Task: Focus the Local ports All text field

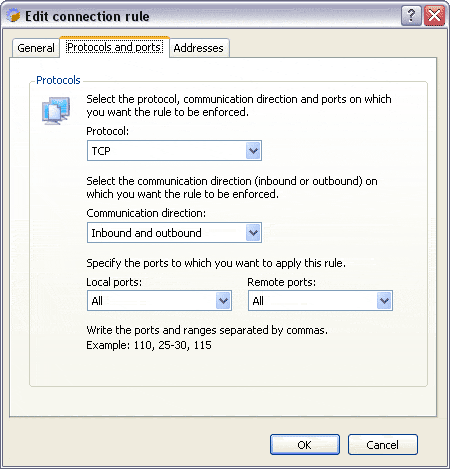Action: 152,301
